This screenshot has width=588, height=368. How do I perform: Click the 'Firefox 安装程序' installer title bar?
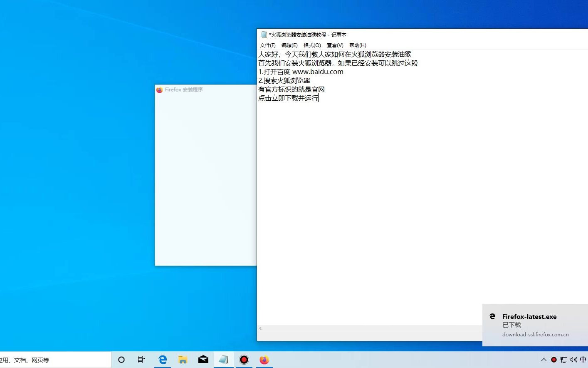point(205,90)
